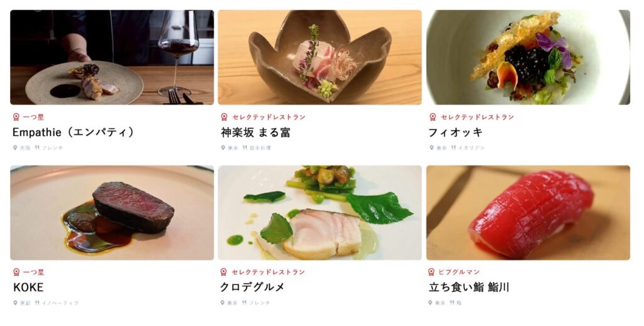Image resolution: width=644 pixels, height=326 pixels.
Task: Click the cutlery icon under フィオッキ
Action: pyautogui.click(x=453, y=148)
